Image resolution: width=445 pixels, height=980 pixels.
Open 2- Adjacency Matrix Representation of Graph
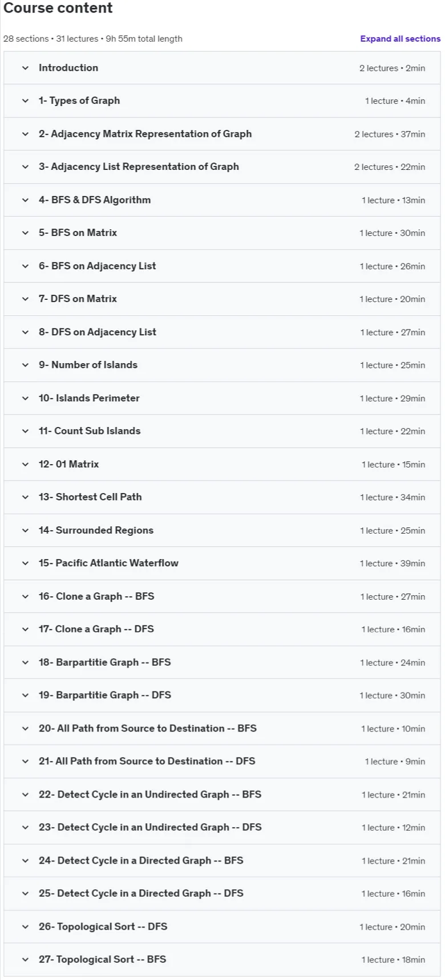point(222,134)
